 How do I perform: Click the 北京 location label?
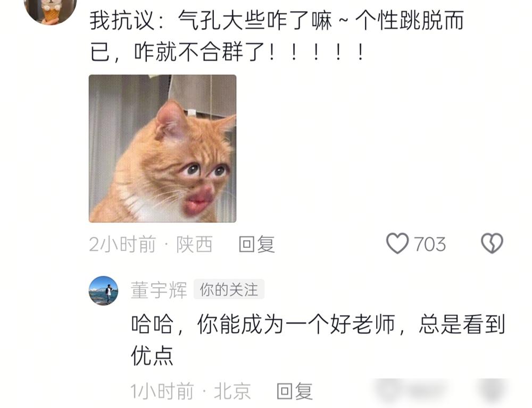[232, 391]
